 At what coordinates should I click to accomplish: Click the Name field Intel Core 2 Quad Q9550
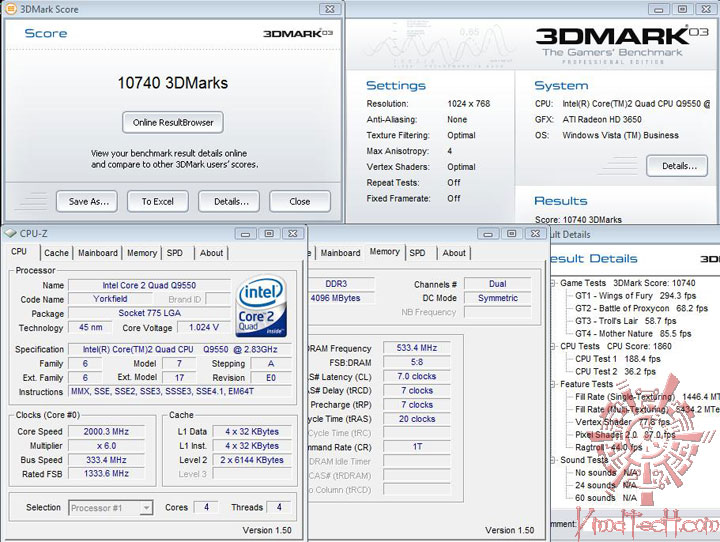(x=149, y=285)
